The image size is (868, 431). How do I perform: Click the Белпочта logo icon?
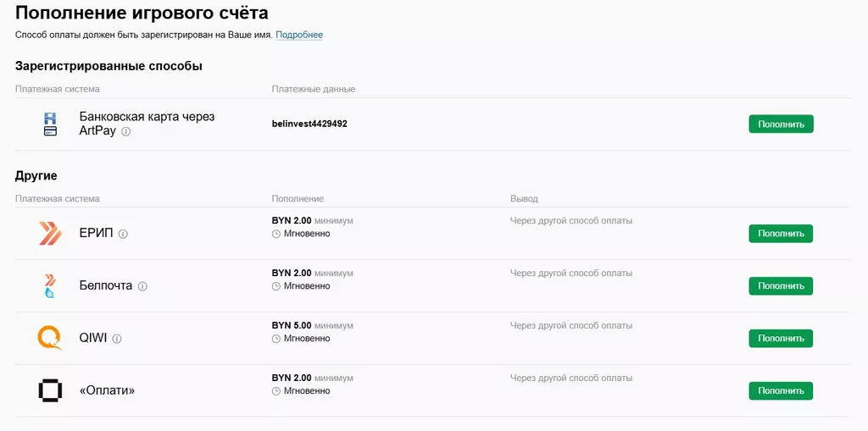point(50,286)
